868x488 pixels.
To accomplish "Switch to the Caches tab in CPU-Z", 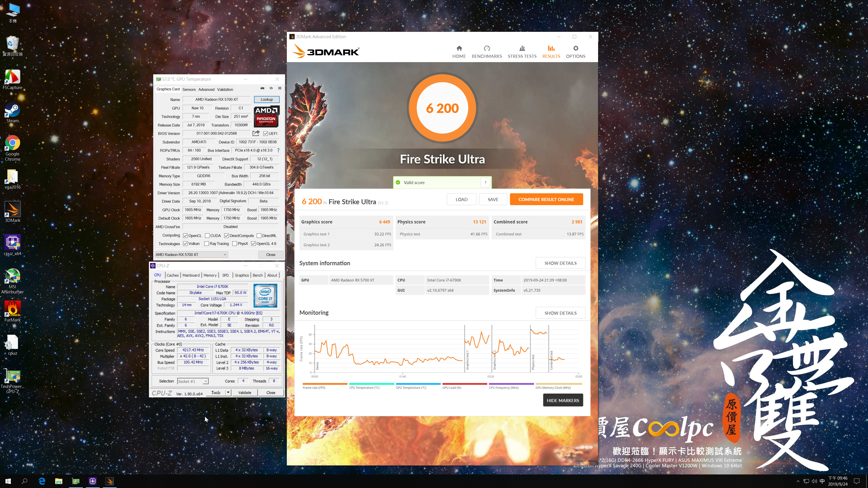I will point(172,275).
